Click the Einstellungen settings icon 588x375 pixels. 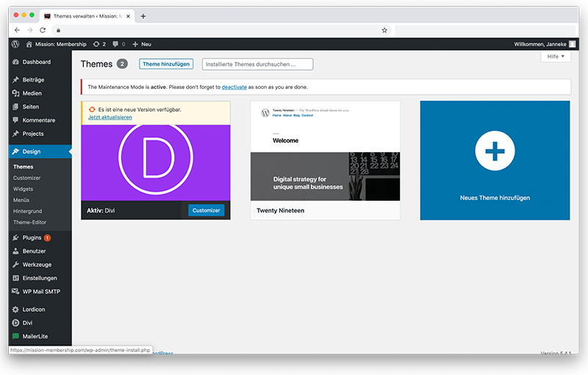tap(15, 278)
